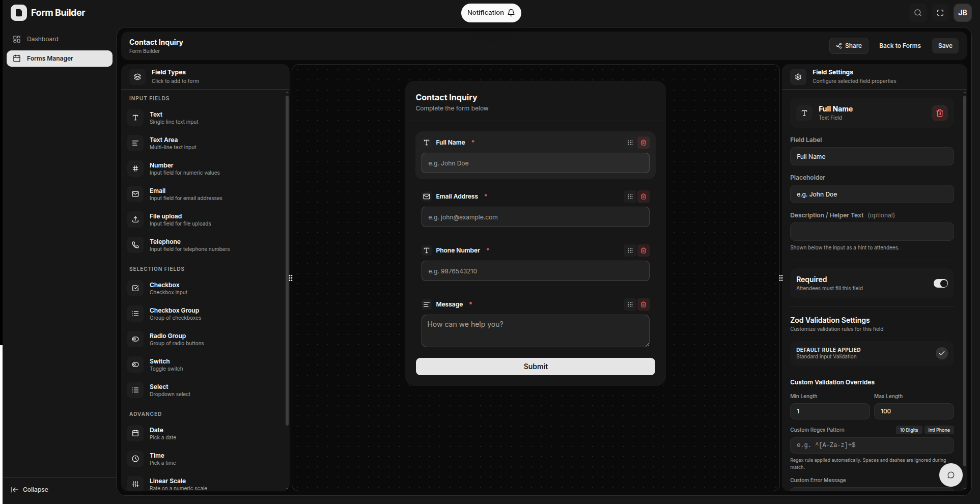Image resolution: width=980 pixels, height=504 pixels.
Task: Toggle the Required switch off
Action: 941,284
